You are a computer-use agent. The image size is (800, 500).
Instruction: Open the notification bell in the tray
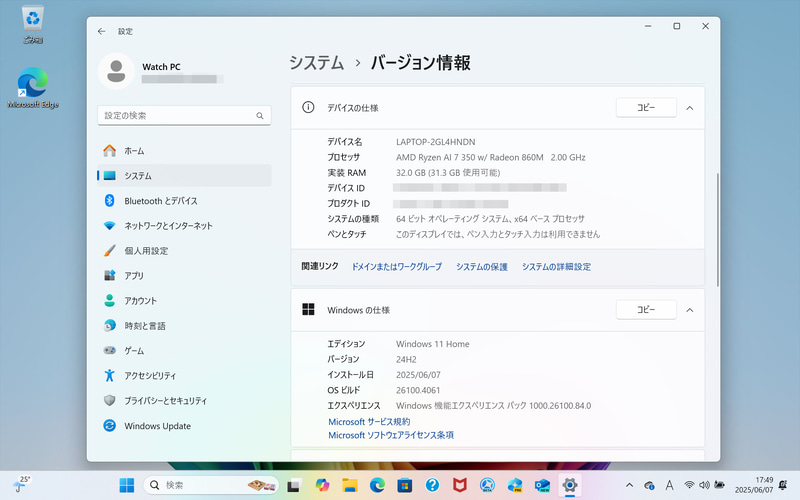tap(783, 485)
